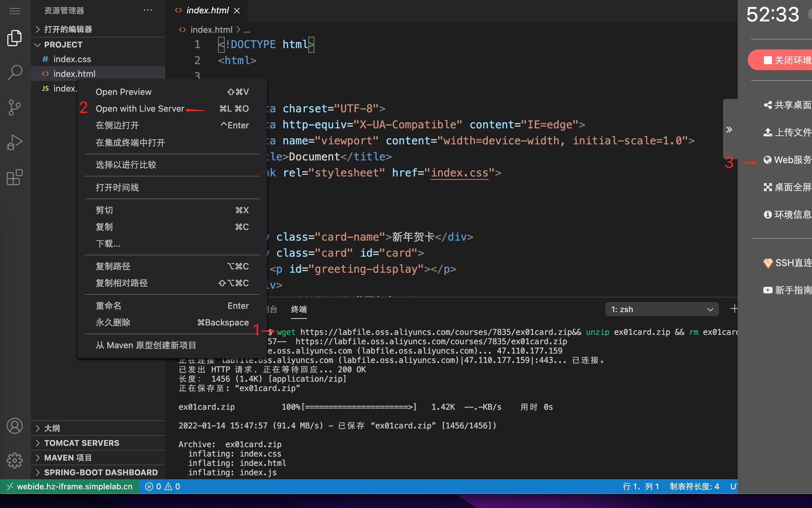Collapse the side panel using the double chevron
This screenshot has height=508, width=812.
pyautogui.click(x=729, y=130)
